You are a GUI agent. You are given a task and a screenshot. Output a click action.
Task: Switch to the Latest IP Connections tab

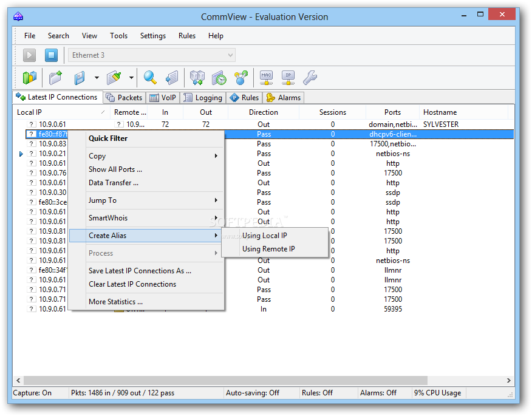(58, 97)
